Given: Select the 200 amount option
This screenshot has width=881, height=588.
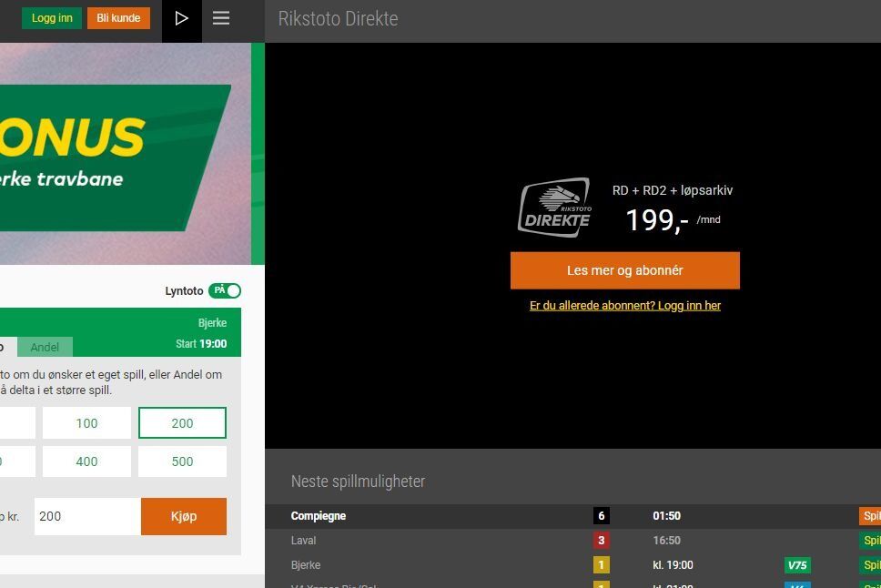Looking at the screenshot, I should click(x=182, y=422).
